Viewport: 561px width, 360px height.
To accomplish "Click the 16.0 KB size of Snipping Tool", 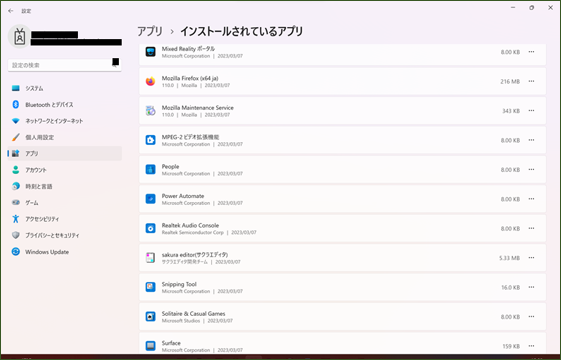I will click(511, 287).
